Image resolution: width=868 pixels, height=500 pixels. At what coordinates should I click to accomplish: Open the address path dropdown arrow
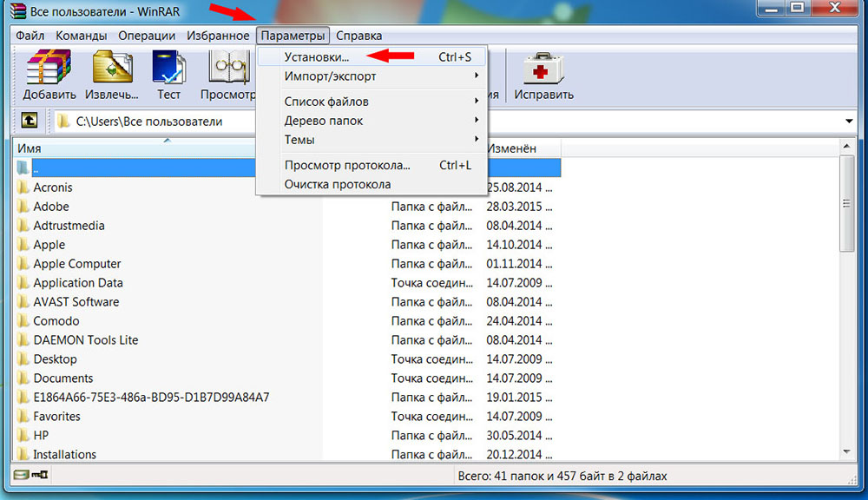click(849, 121)
